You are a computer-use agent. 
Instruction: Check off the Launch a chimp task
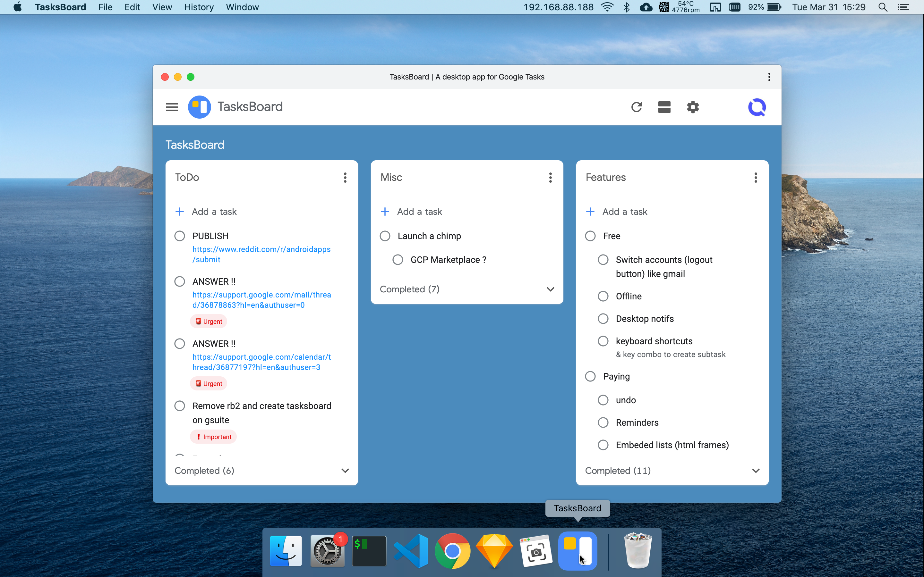tap(385, 236)
